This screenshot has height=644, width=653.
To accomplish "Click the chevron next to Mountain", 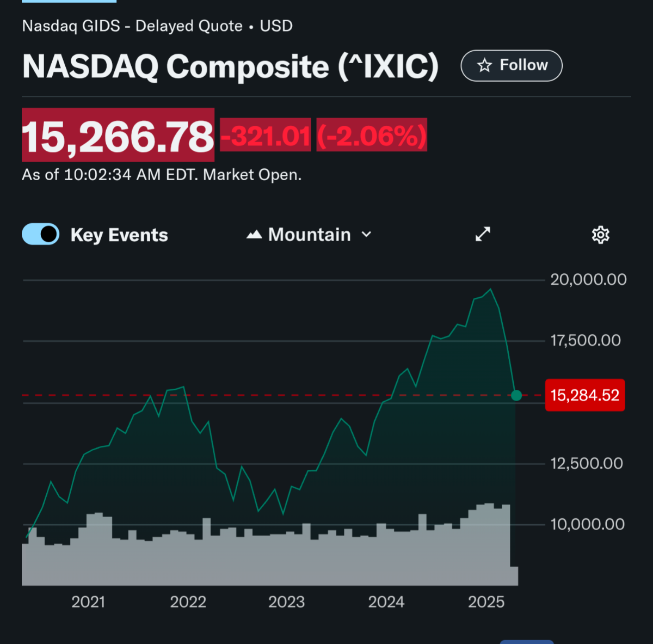I will point(367,235).
